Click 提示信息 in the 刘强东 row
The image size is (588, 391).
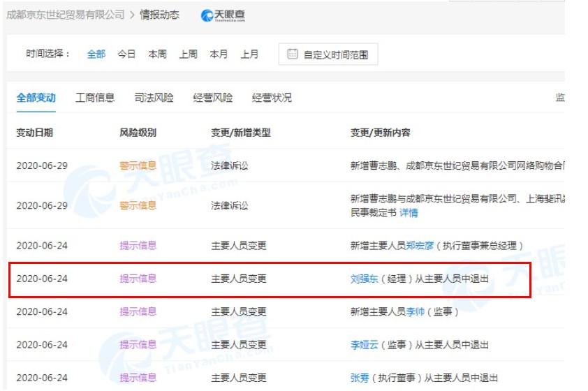[138, 279]
